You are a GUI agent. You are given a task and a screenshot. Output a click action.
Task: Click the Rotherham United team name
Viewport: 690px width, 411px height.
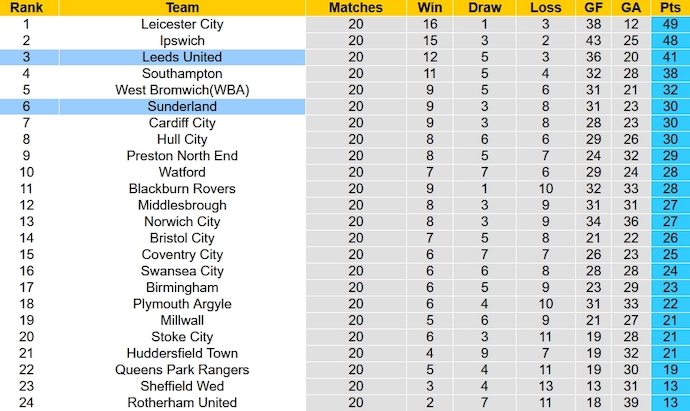[182, 403]
